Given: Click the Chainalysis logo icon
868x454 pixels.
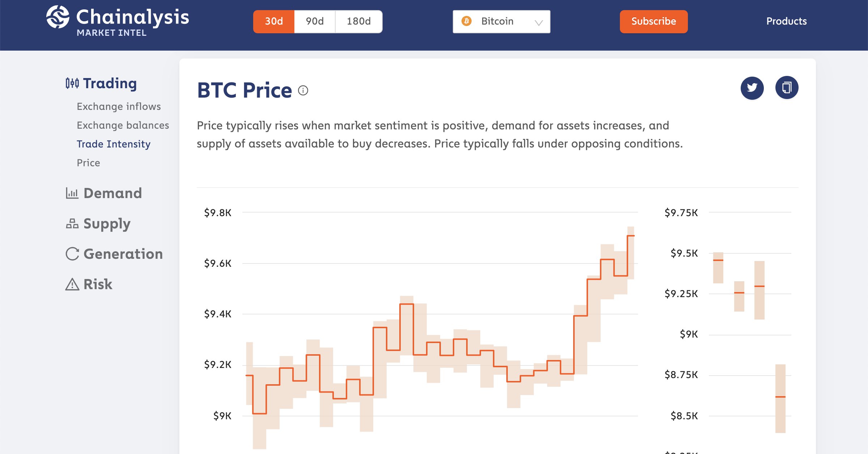Looking at the screenshot, I should 58,17.
